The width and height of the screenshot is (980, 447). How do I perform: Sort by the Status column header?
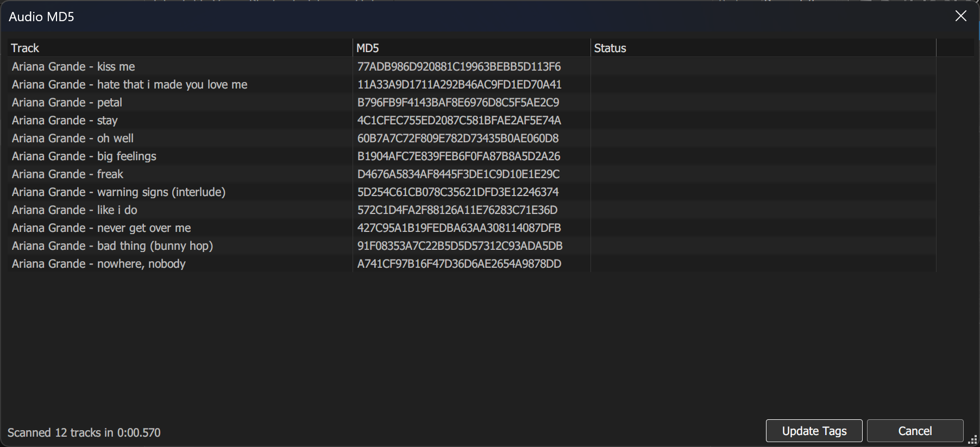pyautogui.click(x=763, y=48)
